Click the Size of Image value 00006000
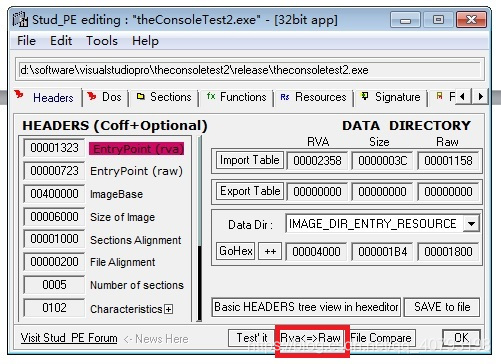This screenshot has height=364, width=501. 54,217
